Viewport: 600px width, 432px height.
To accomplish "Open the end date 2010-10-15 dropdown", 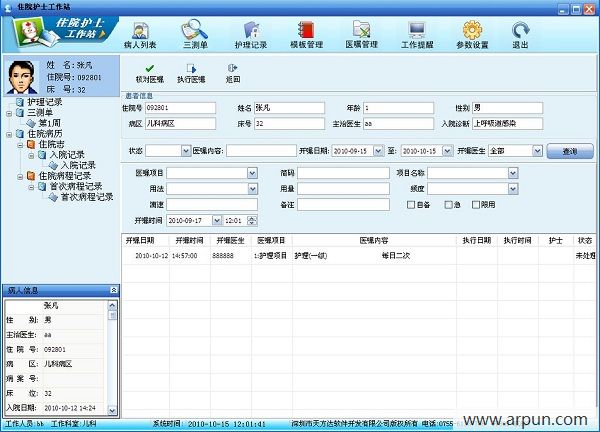I will tap(447, 151).
